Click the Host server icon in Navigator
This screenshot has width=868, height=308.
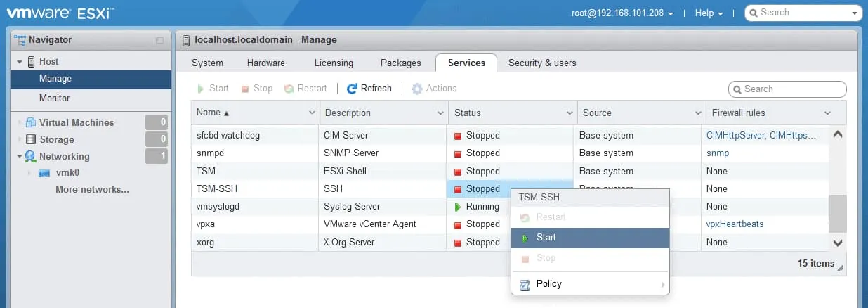31,62
